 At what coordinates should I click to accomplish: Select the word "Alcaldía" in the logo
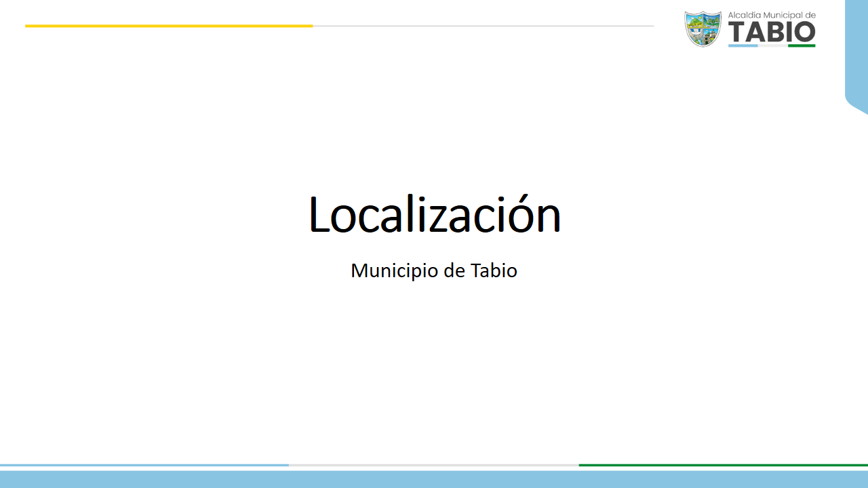pos(745,15)
